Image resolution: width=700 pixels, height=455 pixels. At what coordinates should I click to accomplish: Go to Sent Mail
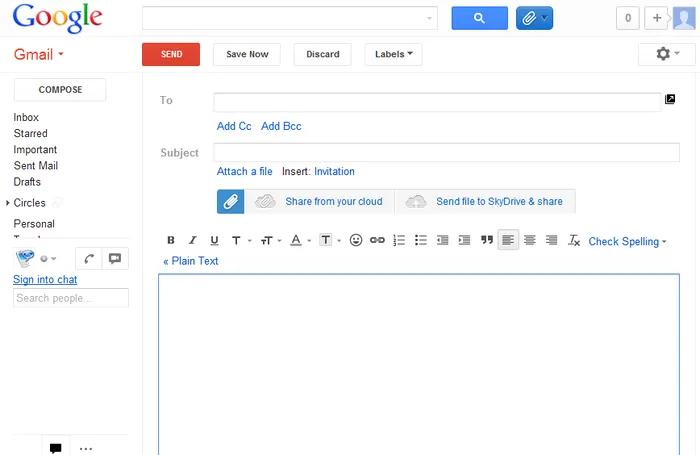pos(35,166)
